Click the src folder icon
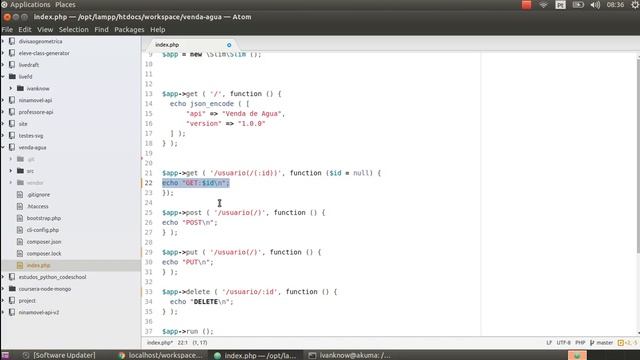The height and width of the screenshot is (360, 640). (x=20, y=171)
